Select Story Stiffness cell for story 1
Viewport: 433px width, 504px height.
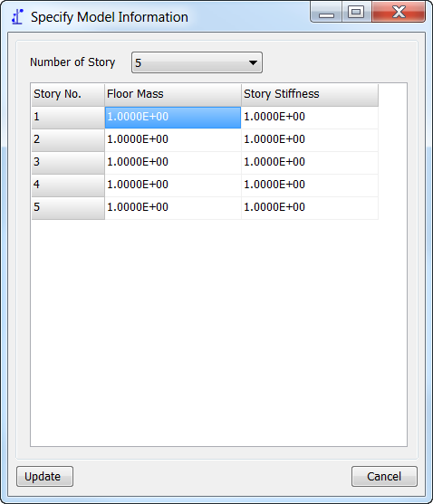coord(310,118)
